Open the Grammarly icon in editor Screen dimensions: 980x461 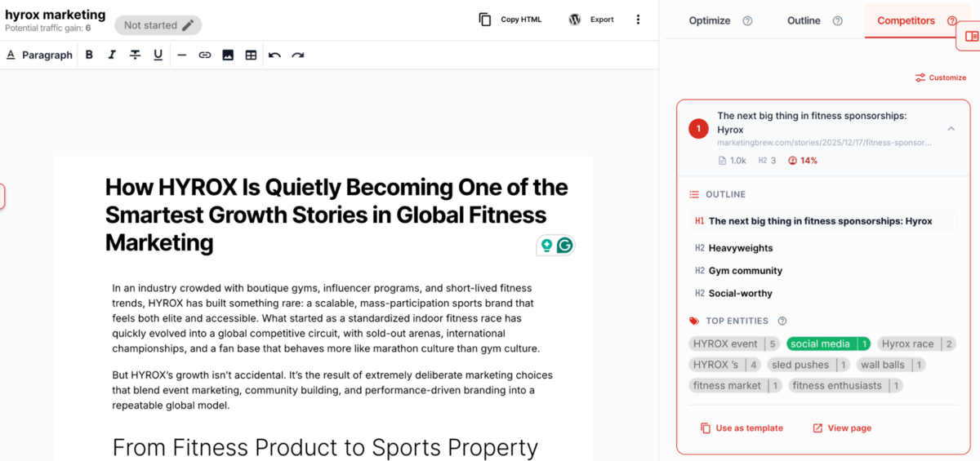(x=564, y=246)
